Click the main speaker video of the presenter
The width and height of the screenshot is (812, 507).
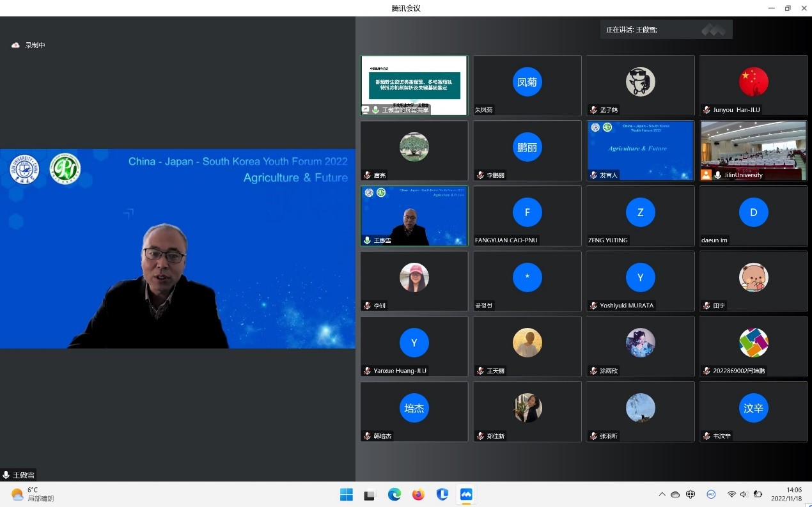[x=178, y=249]
